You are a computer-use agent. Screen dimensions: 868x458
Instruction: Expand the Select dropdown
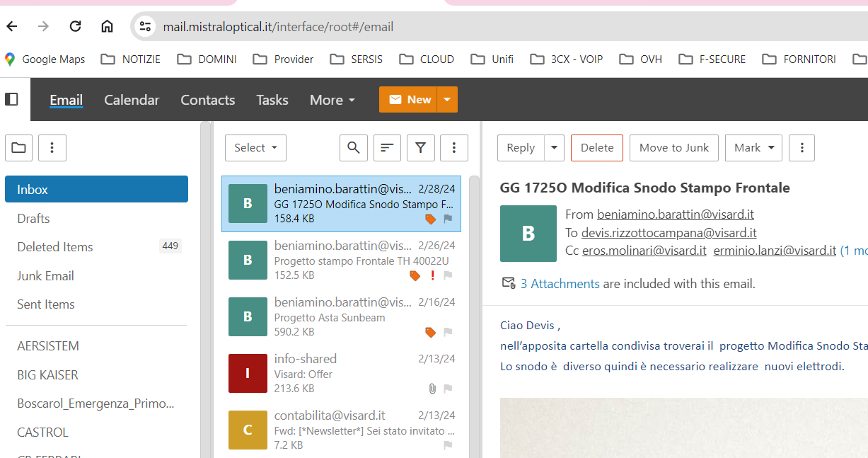[x=255, y=148]
